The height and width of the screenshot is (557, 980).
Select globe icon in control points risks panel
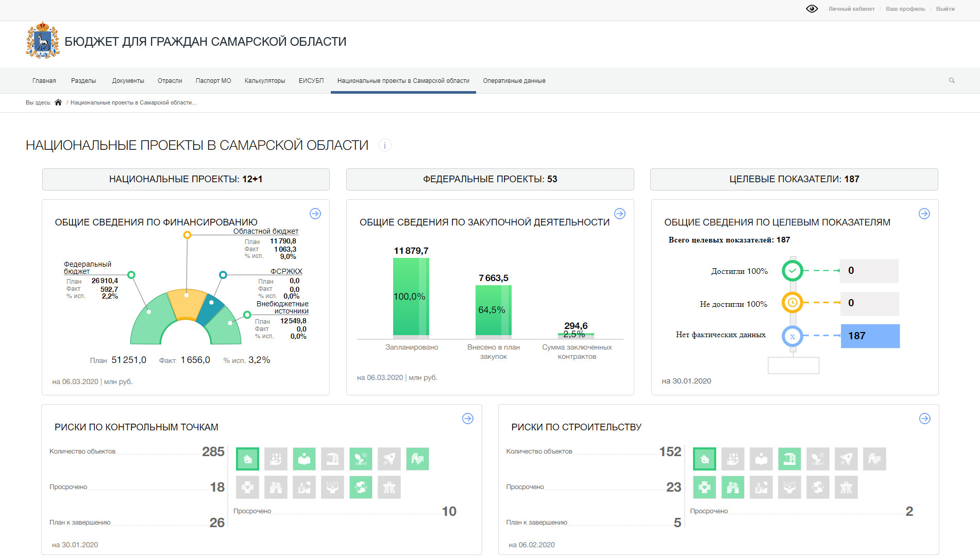click(361, 487)
